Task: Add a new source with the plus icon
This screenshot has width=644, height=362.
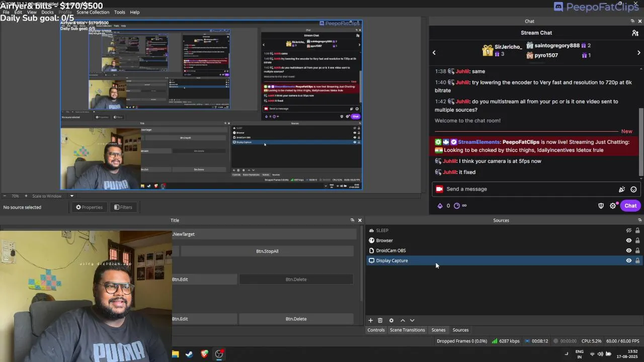Action: point(371,320)
